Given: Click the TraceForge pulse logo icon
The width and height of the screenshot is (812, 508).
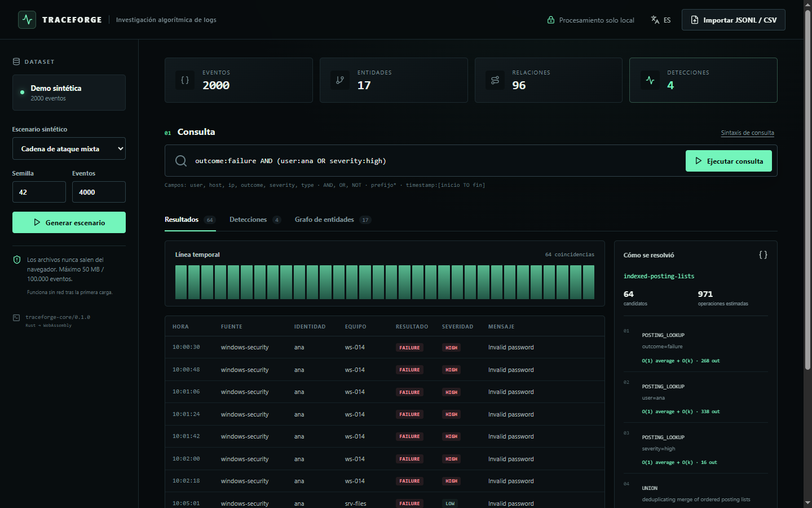Looking at the screenshot, I should point(27,20).
